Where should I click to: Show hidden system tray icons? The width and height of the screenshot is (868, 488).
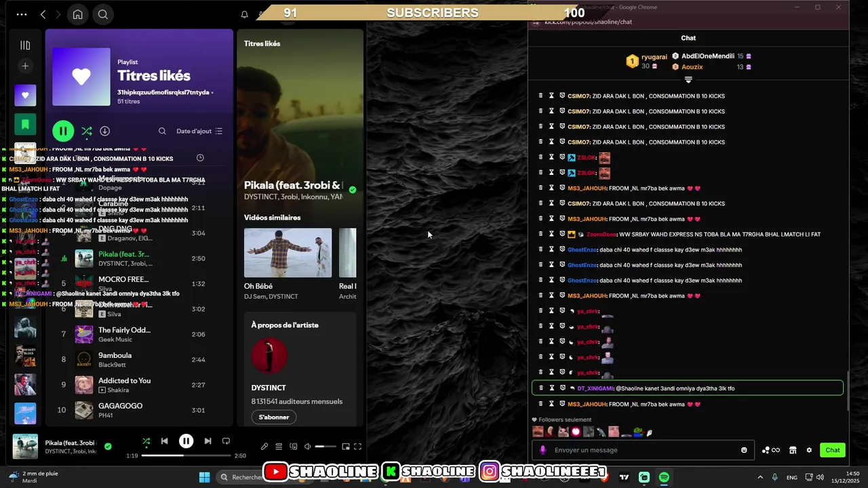pos(760,477)
